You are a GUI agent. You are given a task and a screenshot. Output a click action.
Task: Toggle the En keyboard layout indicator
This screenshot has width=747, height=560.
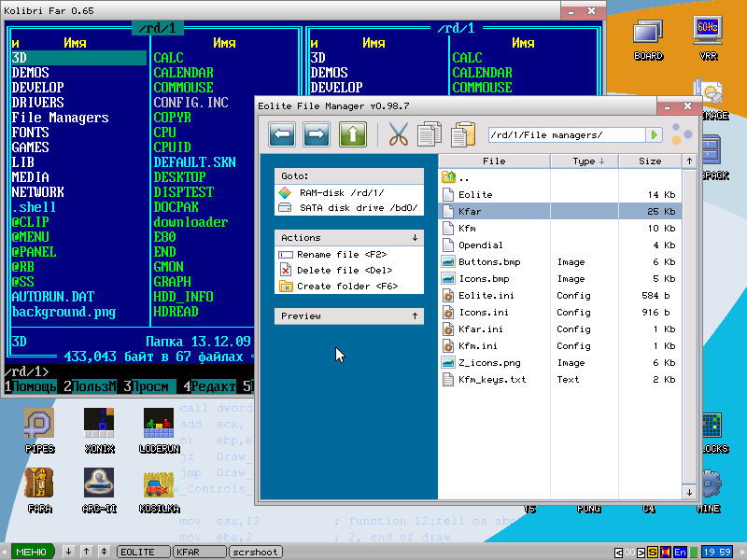(x=680, y=553)
